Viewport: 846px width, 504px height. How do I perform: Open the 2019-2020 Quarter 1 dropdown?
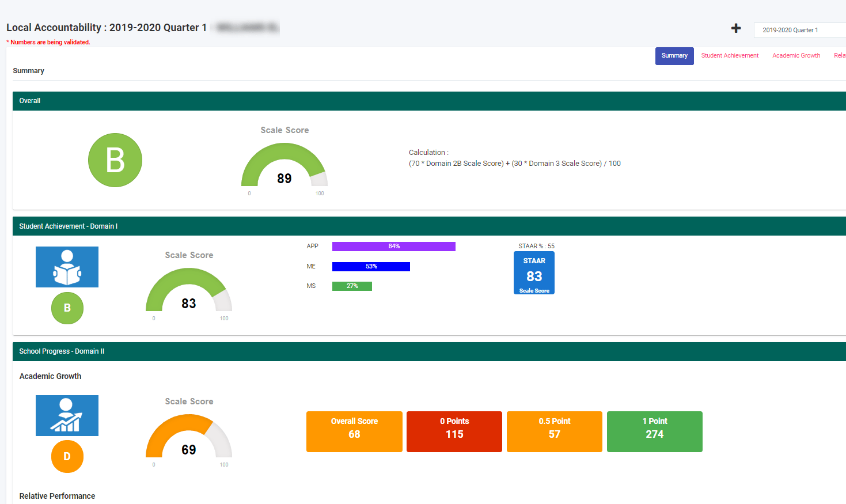[800, 30]
